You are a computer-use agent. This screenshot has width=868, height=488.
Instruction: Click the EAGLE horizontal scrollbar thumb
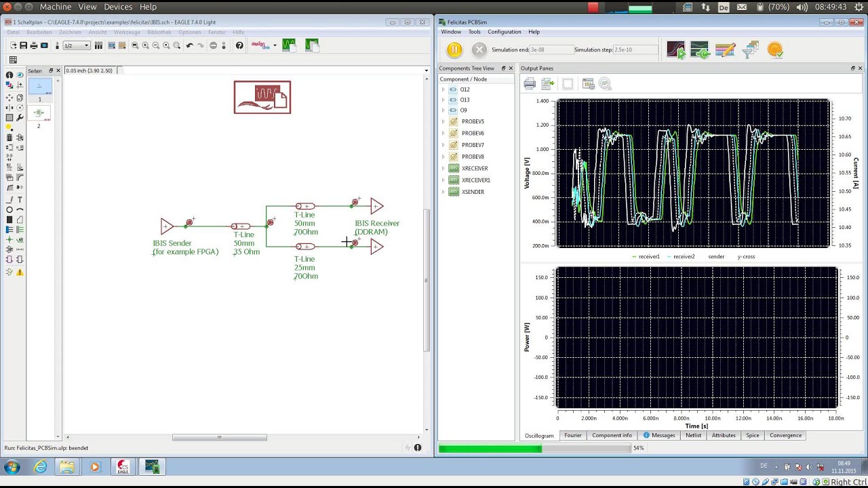click(219, 437)
